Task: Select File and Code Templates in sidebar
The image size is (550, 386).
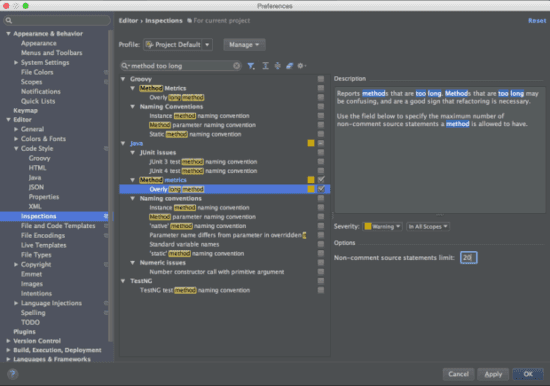Action: (x=58, y=226)
